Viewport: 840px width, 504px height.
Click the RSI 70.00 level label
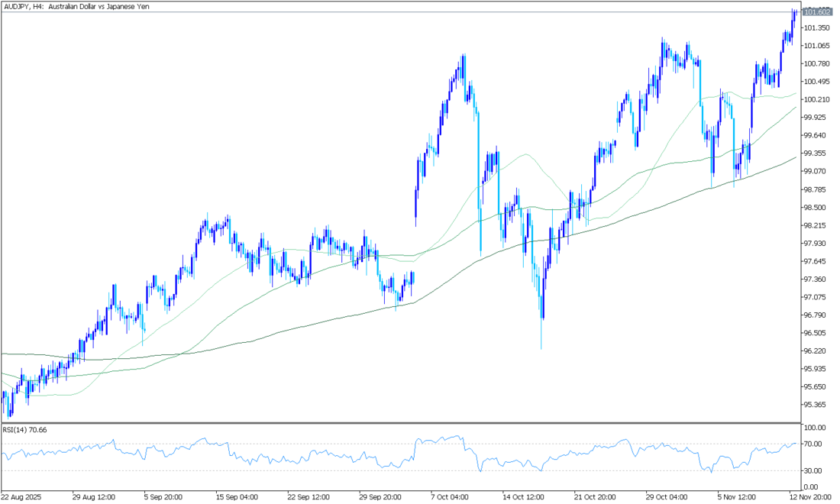tap(813, 444)
